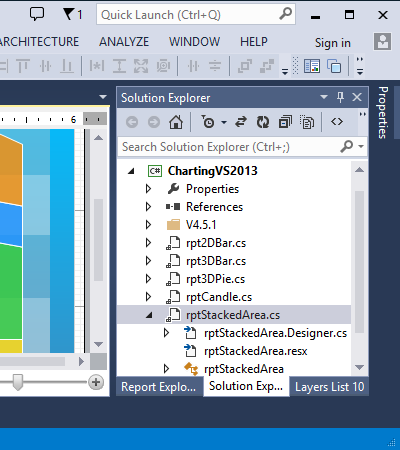Open the ARCHITECTURE menu

pyautogui.click(x=39, y=42)
